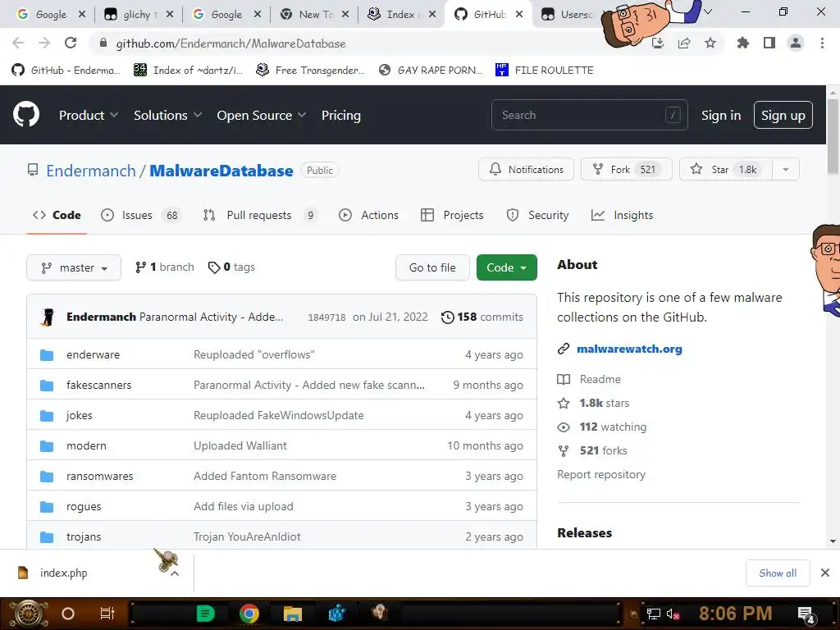Open the jokes folder
The height and width of the screenshot is (630, 840).
80,415
